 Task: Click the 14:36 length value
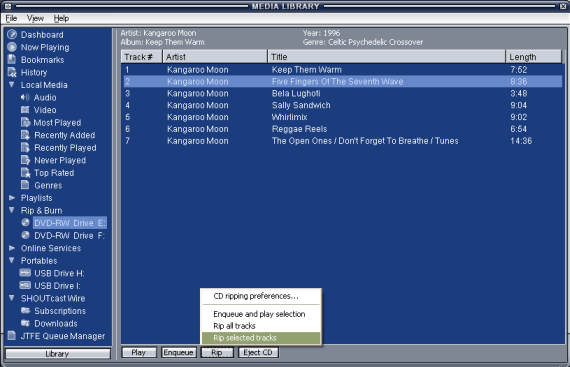tap(521, 141)
